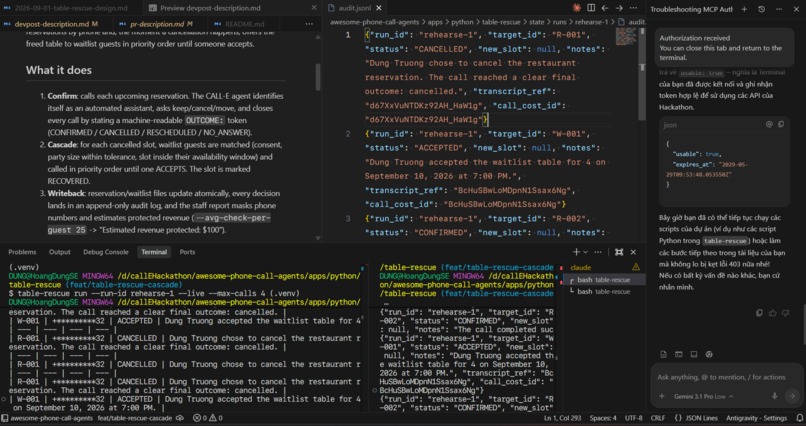Open file artifact icon above chat input
806x426 pixels.
(x=664, y=354)
